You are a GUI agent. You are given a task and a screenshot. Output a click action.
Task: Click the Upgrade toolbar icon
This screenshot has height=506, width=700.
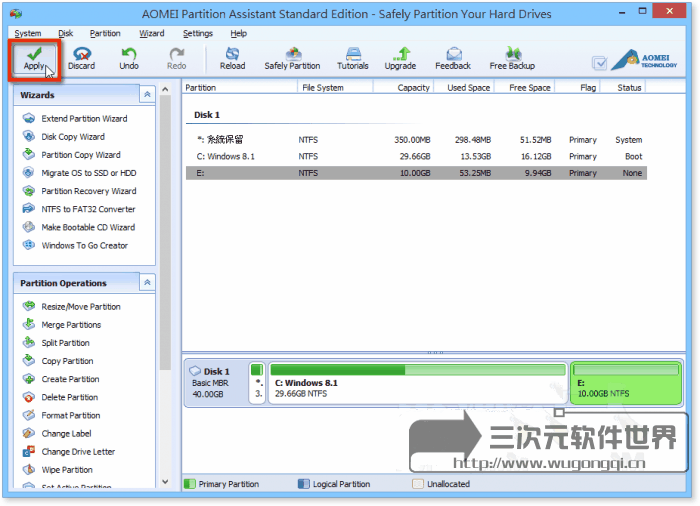(400, 58)
